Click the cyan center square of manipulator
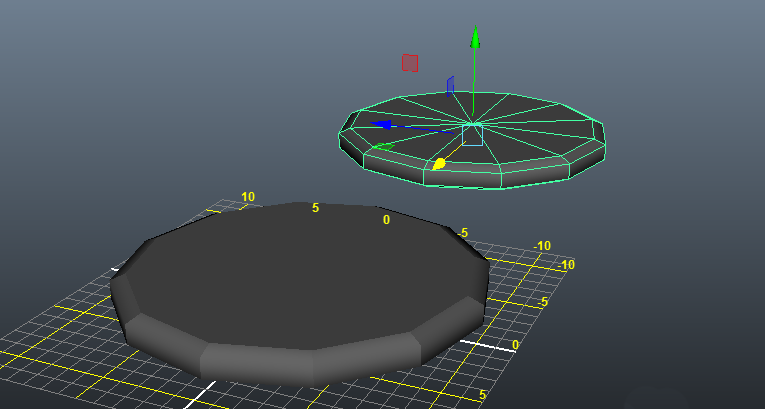The image size is (765, 409). 472,135
